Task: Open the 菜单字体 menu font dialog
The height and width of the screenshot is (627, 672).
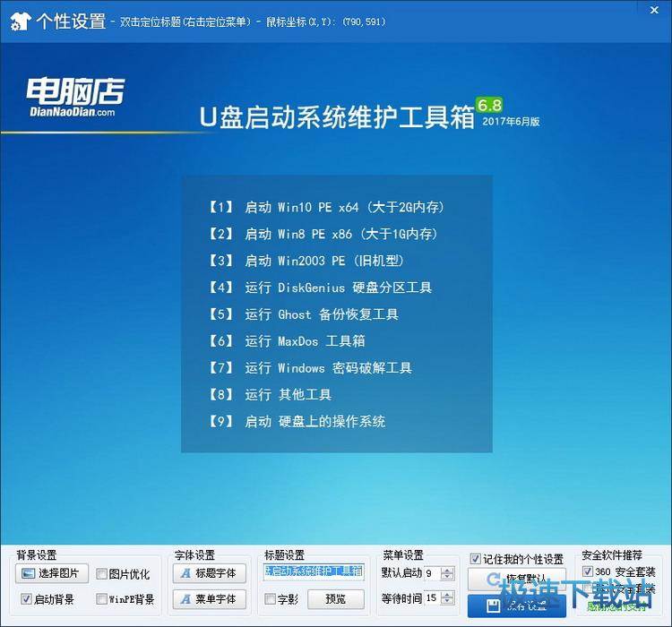Action: [207, 599]
